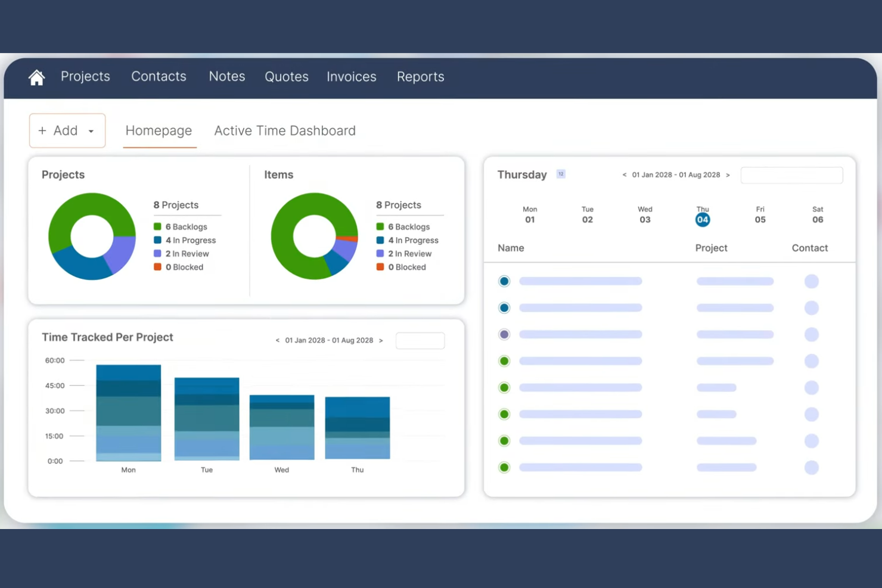Focus the input field in Time Tracked card
The height and width of the screenshot is (588, 882).
pyautogui.click(x=420, y=341)
